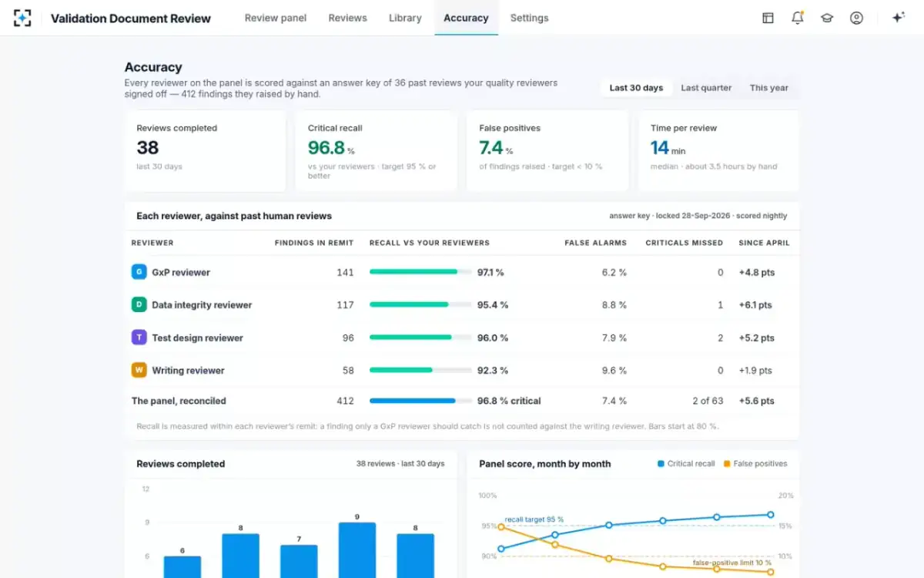Click the Writing reviewer W badge
Screen dimensions: 924x578
(139, 370)
